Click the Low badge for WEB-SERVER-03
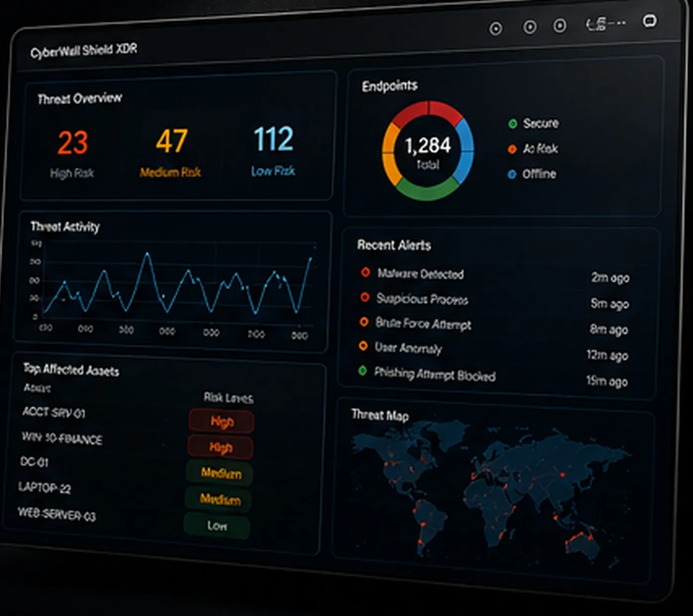 tap(217, 525)
